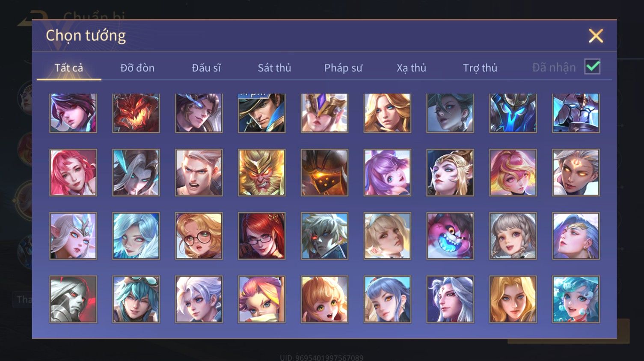The image size is (644, 361).
Task: Choose the captain with black hat portrait
Action: (x=261, y=113)
